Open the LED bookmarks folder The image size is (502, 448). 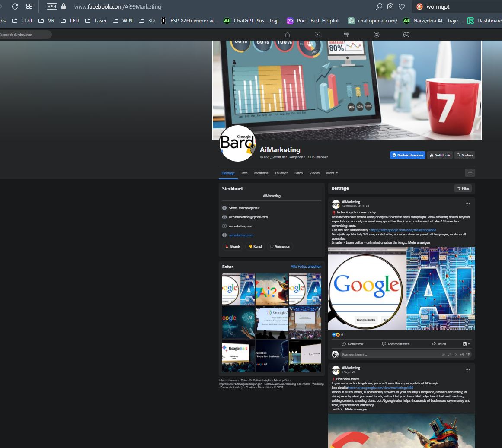pos(70,21)
